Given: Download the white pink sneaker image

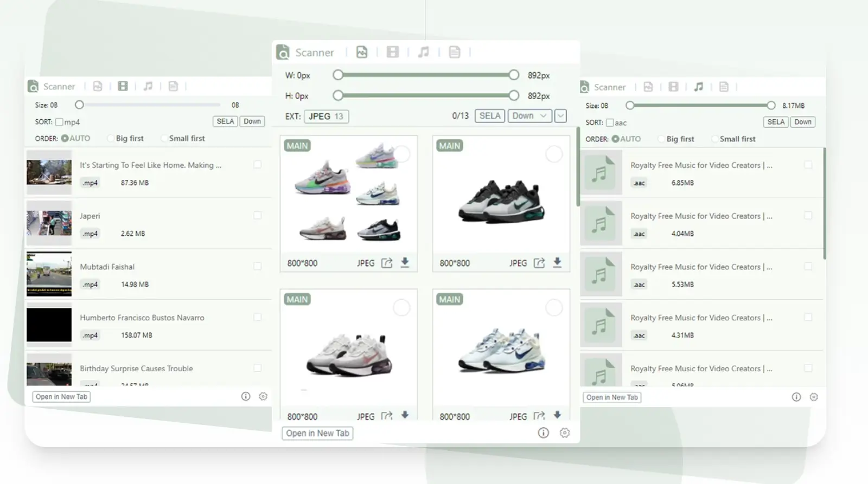Looking at the screenshot, I should tap(405, 415).
